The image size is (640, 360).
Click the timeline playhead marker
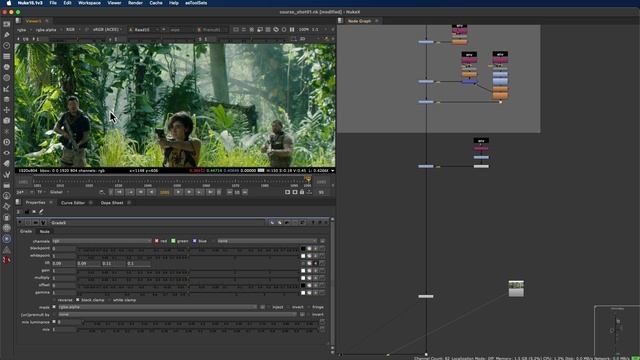coord(308,180)
